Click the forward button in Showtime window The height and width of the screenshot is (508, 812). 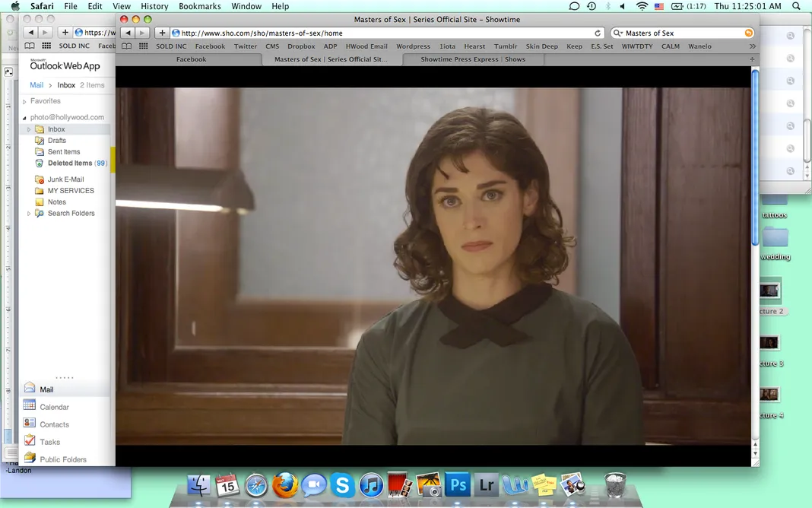142,33
